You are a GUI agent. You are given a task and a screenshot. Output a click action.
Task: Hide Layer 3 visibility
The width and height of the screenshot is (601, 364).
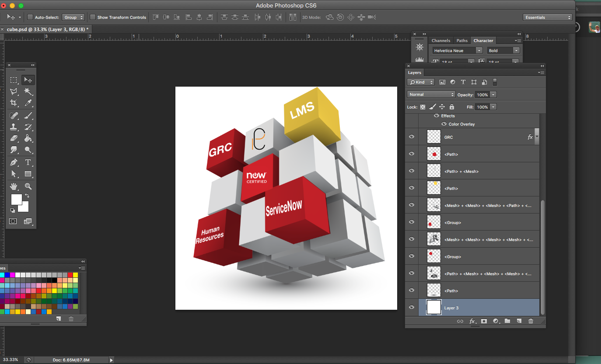point(412,308)
